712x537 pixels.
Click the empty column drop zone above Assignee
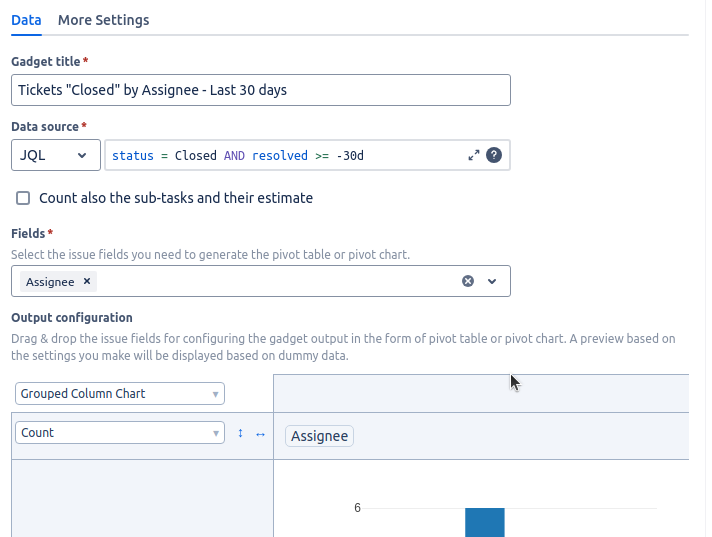coord(481,393)
